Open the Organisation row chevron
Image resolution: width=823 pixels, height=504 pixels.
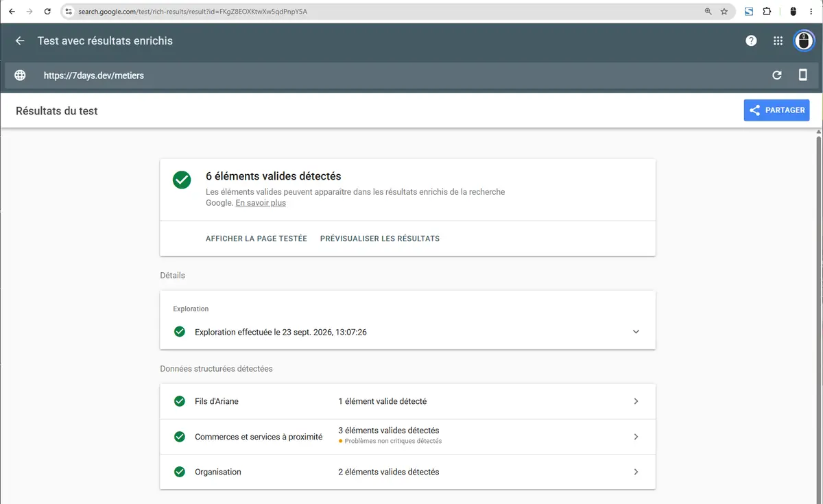pyautogui.click(x=636, y=472)
